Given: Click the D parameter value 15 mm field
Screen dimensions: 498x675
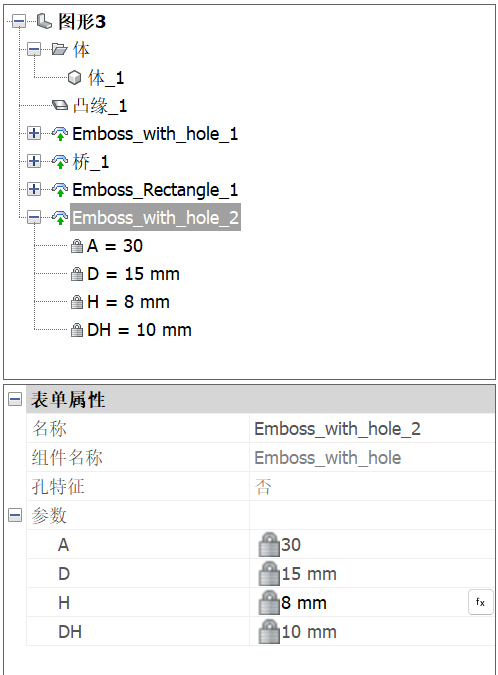Looking at the screenshot, I should (372, 573).
